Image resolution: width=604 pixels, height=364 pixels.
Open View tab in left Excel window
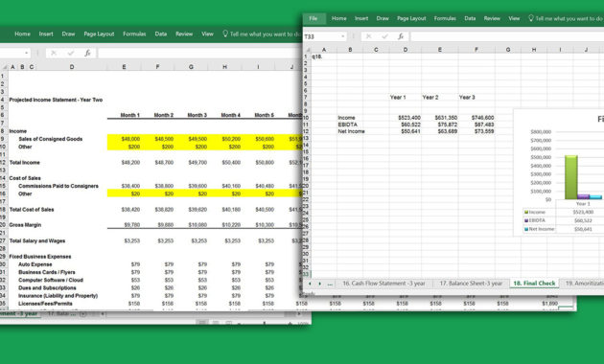[207, 34]
